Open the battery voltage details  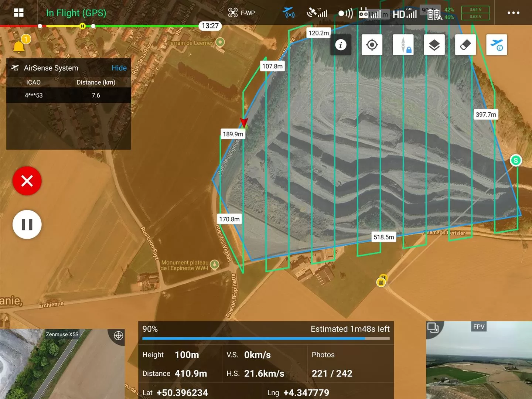pyautogui.click(x=475, y=13)
